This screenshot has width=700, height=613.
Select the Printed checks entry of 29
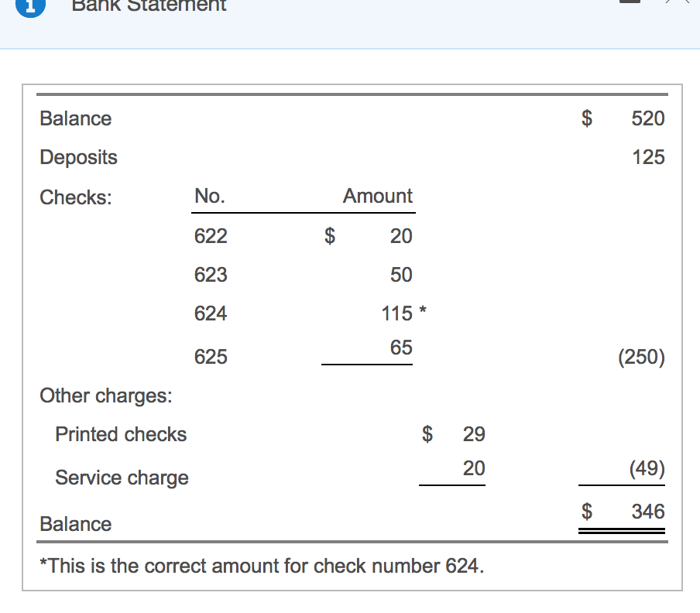tap(475, 434)
